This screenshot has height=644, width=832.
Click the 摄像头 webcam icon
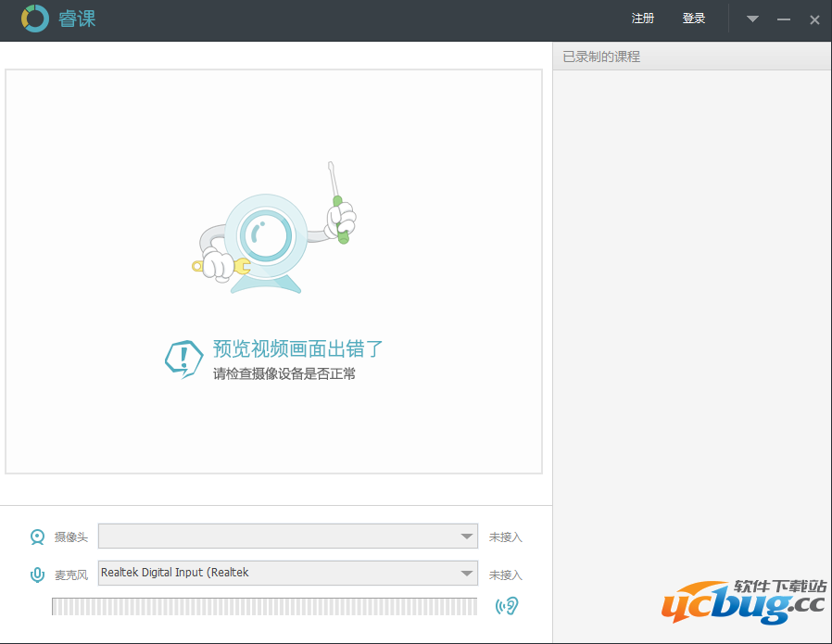[38, 537]
